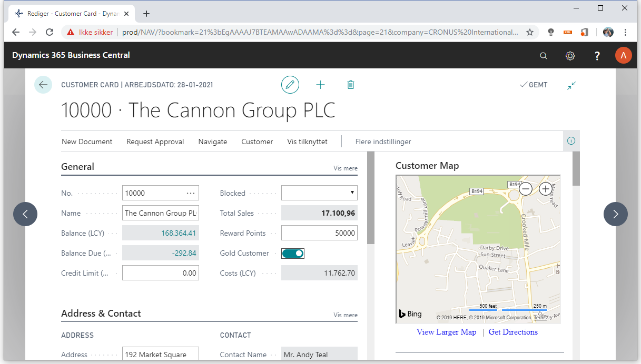Open the No. field ellipsis lookup
The width and height of the screenshot is (641, 364).
[191, 193]
